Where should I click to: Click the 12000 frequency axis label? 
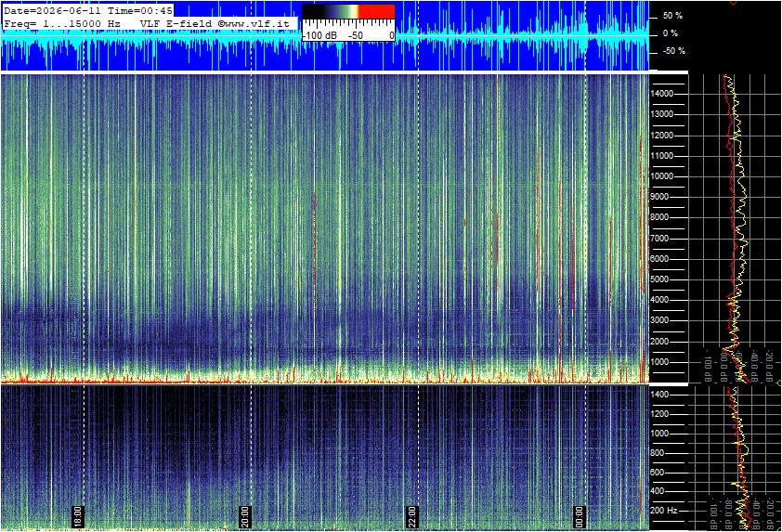(x=662, y=136)
